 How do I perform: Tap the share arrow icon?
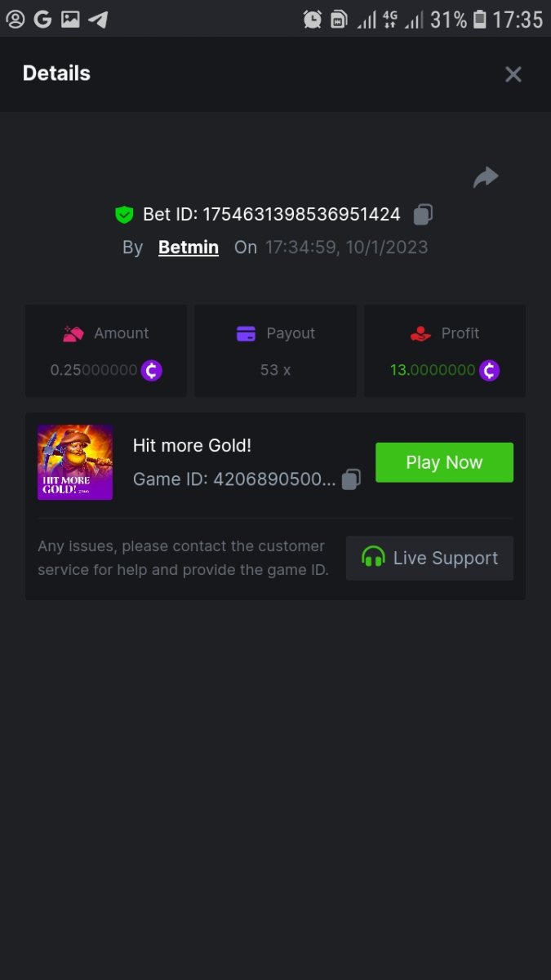(x=486, y=177)
